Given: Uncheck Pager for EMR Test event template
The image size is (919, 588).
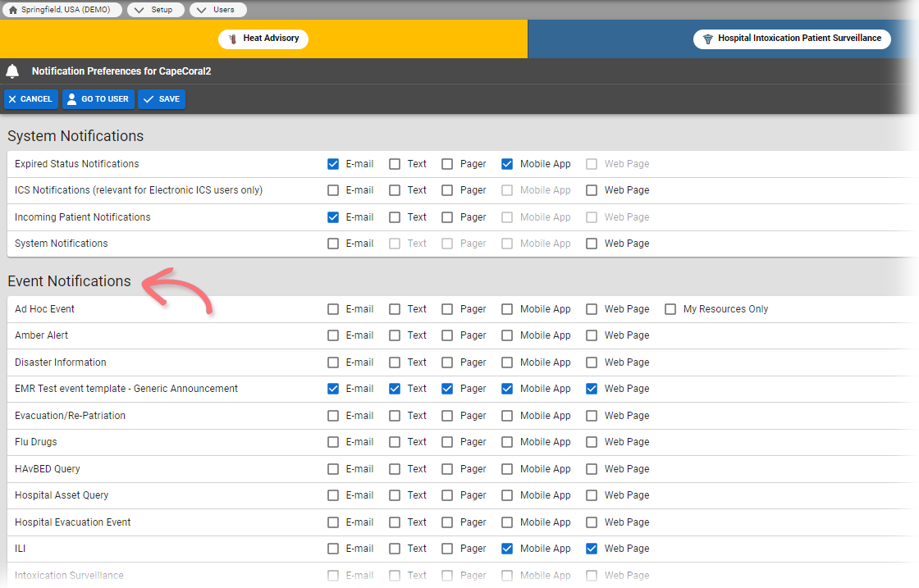Looking at the screenshot, I should 446,388.
